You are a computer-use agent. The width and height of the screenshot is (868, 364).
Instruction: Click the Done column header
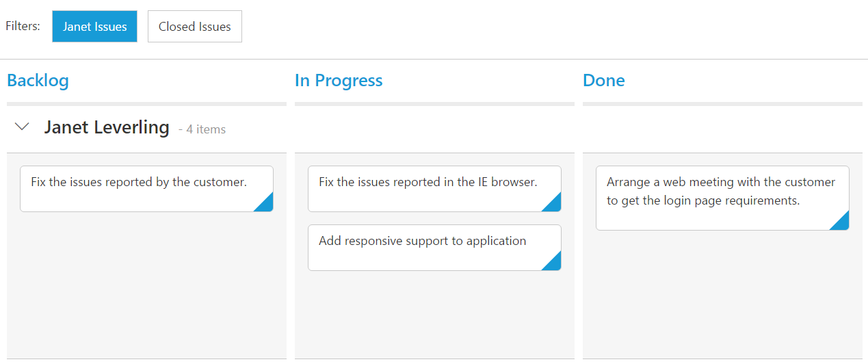(x=603, y=81)
